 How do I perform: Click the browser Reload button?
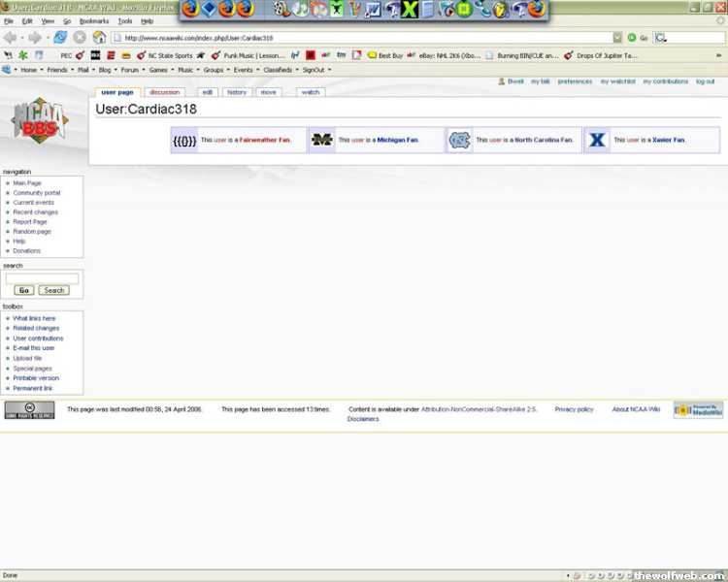pos(60,37)
